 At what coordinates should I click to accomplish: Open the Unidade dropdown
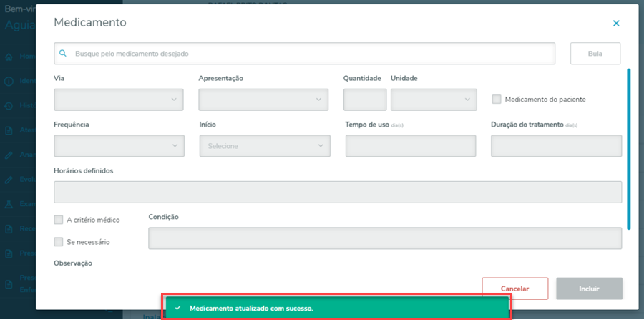tap(434, 100)
